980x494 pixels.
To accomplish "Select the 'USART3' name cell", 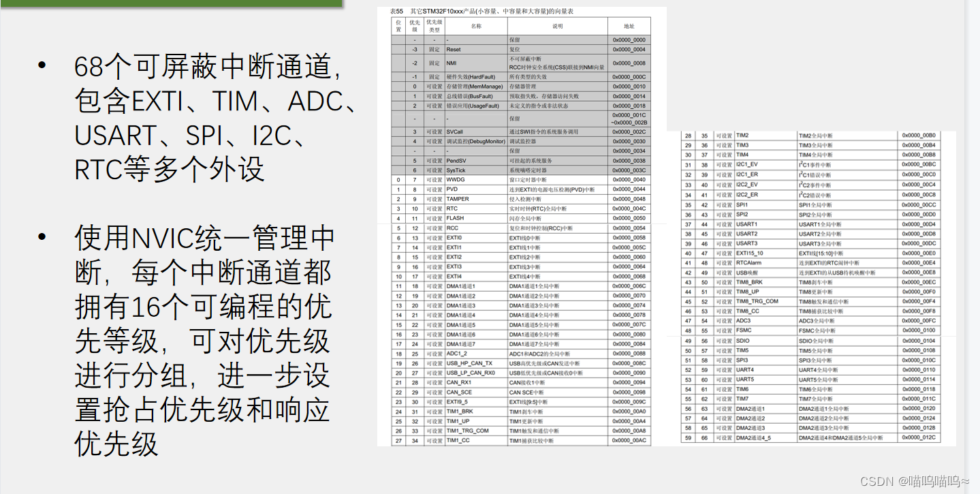I will (x=766, y=243).
